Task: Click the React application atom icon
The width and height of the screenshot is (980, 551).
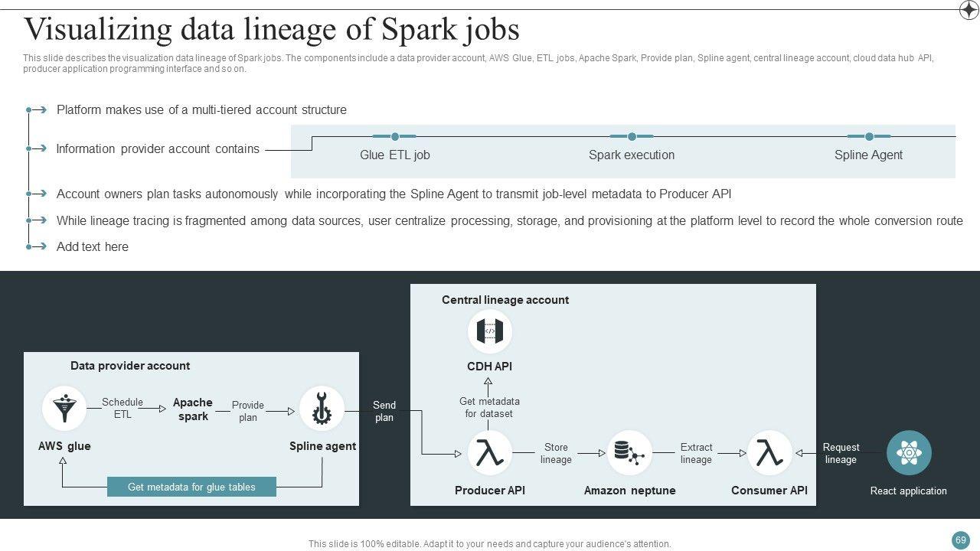Action: pos(909,452)
